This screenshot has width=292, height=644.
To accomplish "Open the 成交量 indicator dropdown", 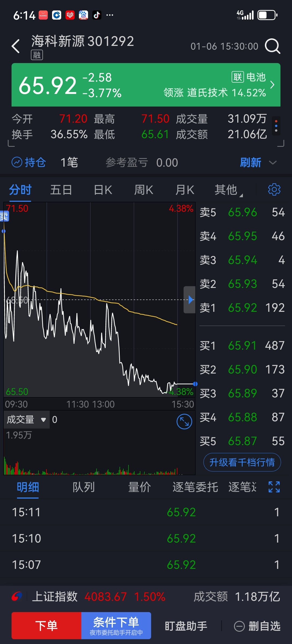I will (27, 419).
